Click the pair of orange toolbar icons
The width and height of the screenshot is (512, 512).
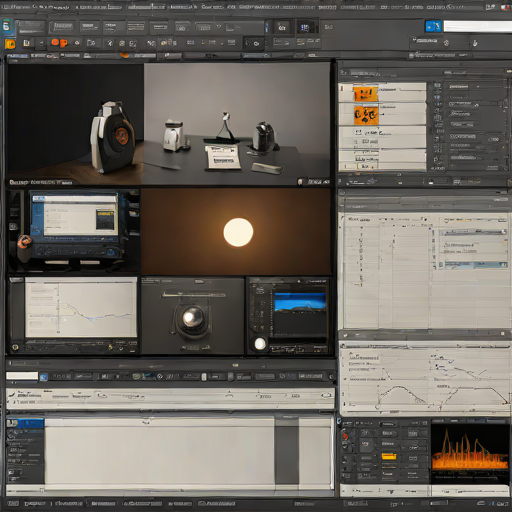(x=59, y=42)
